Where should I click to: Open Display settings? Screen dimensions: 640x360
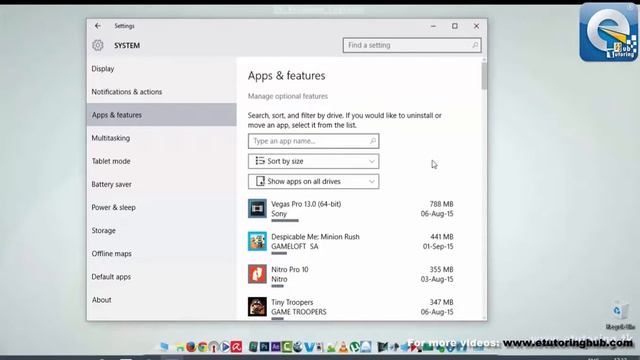(x=161, y=69)
